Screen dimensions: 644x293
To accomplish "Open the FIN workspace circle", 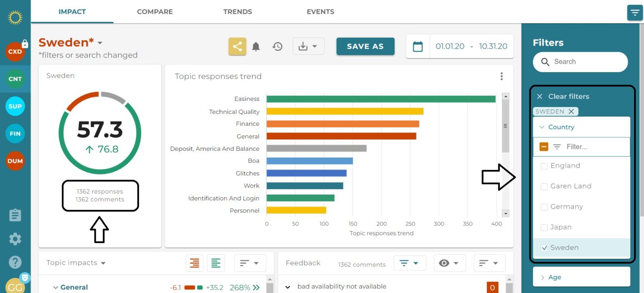I will (15, 134).
